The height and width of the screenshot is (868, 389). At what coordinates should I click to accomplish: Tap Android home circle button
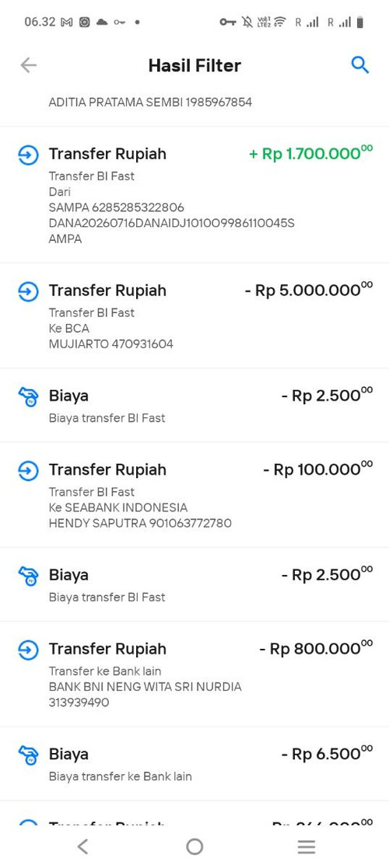194,846
